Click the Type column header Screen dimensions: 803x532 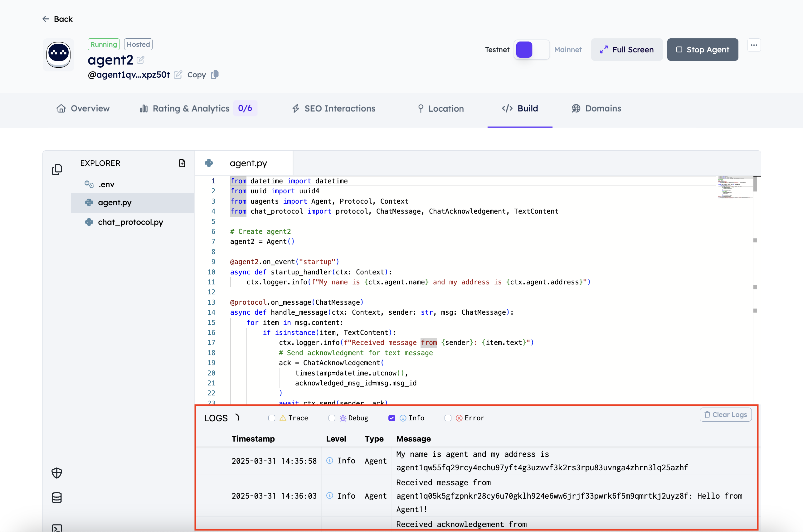[x=374, y=439]
